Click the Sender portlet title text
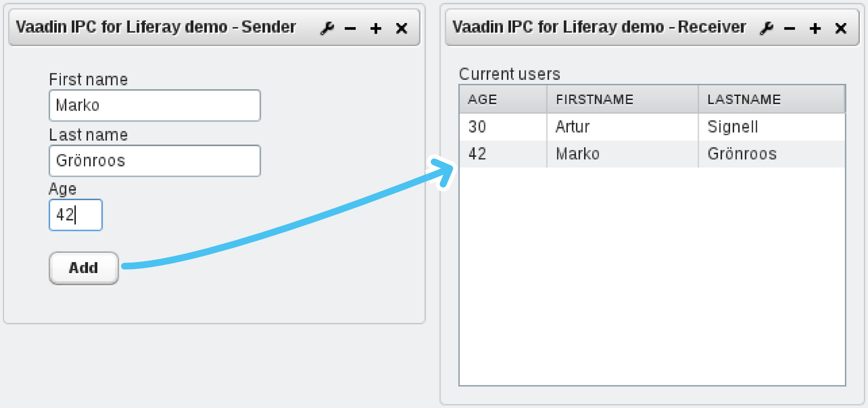This screenshot has width=868, height=408. pyautogui.click(x=156, y=27)
